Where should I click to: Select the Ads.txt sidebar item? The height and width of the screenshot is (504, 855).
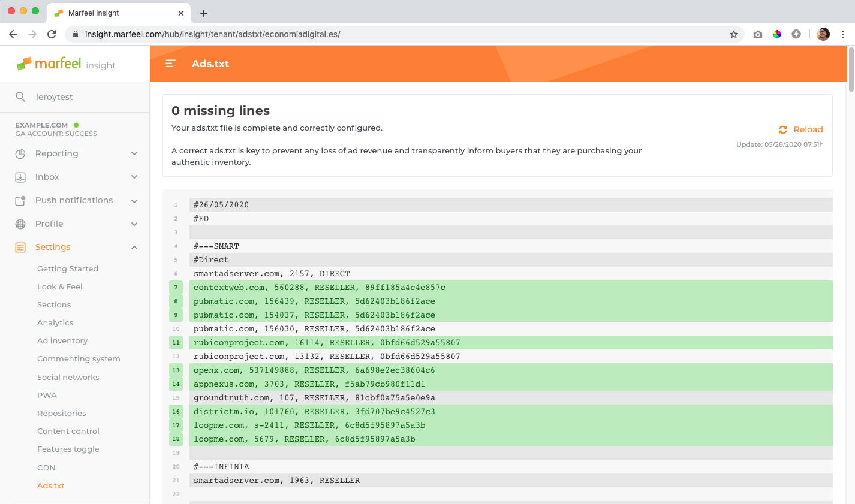click(x=51, y=486)
